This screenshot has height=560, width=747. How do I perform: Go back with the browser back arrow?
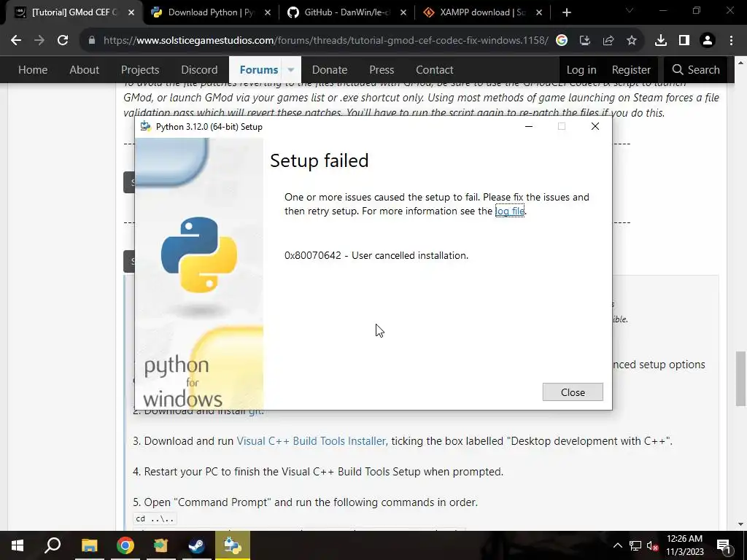click(16, 41)
